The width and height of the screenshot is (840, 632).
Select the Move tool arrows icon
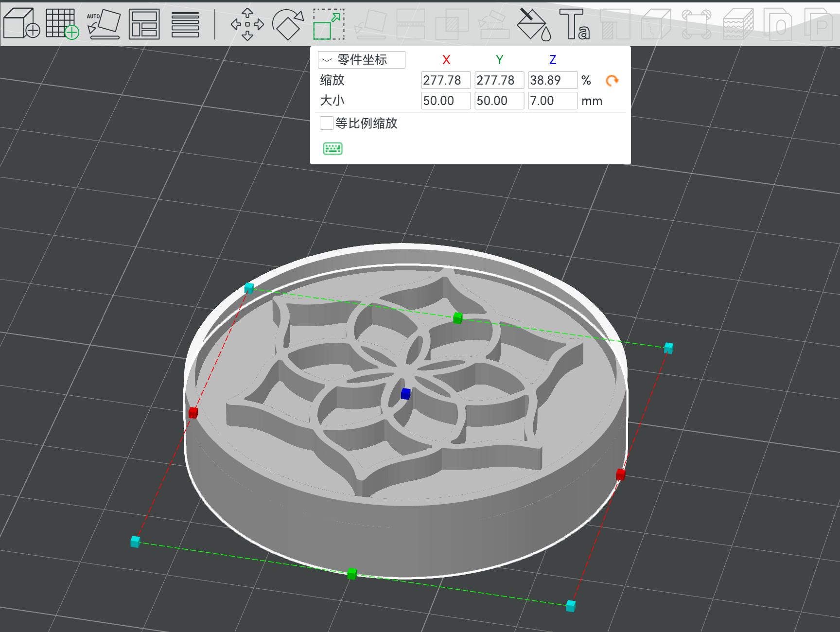tap(247, 24)
